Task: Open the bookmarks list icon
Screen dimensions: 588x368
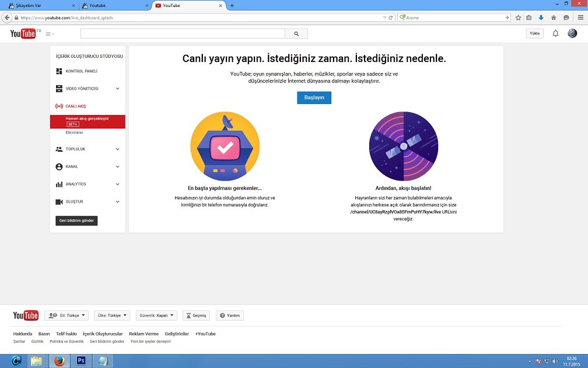Action: coord(528,18)
